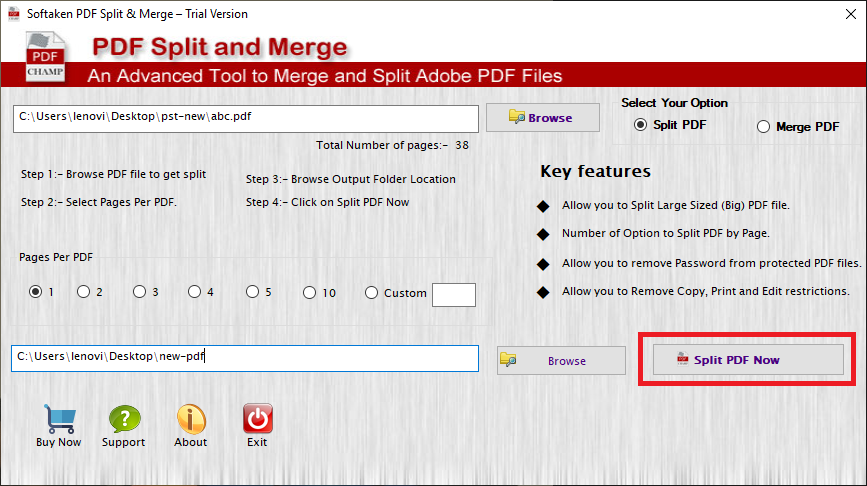The image size is (867, 486).
Task: Click the Split PDF Now button
Action: (x=748, y=360)
